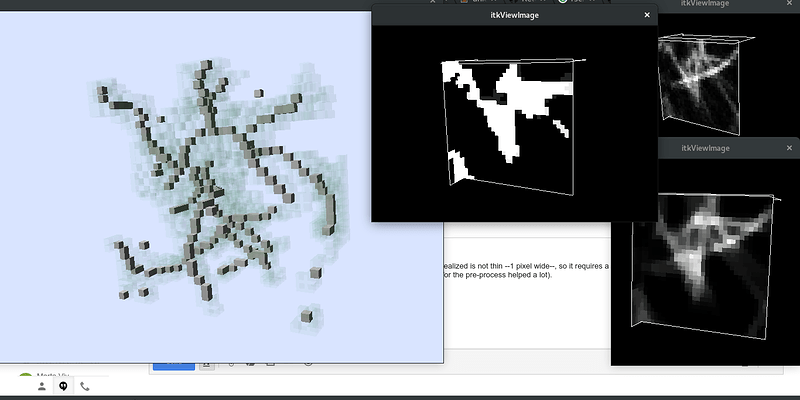The image size is (800, 400).
Task: Close the top-right itkViewImage window
Action: pos(789,4)
